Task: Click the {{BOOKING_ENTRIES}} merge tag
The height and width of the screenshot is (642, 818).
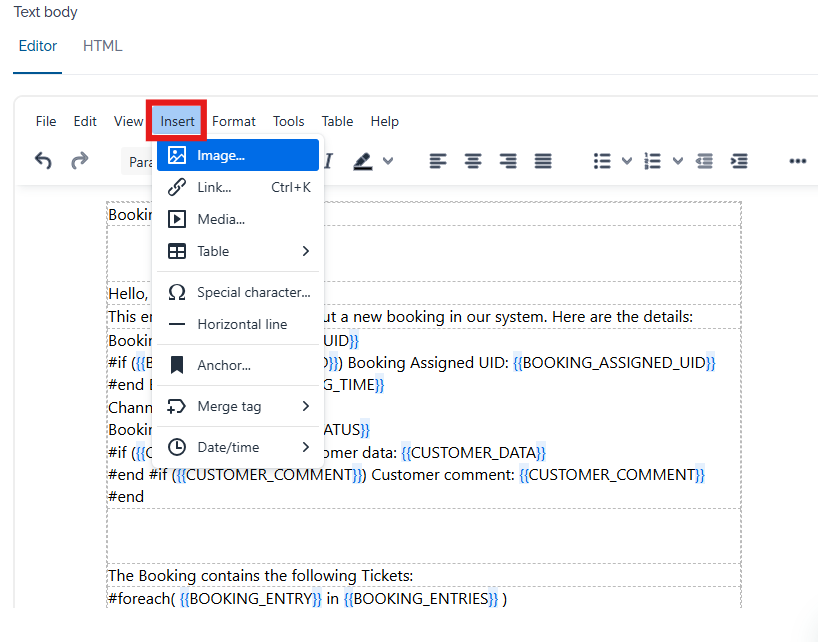Action: tap(421, 599)
